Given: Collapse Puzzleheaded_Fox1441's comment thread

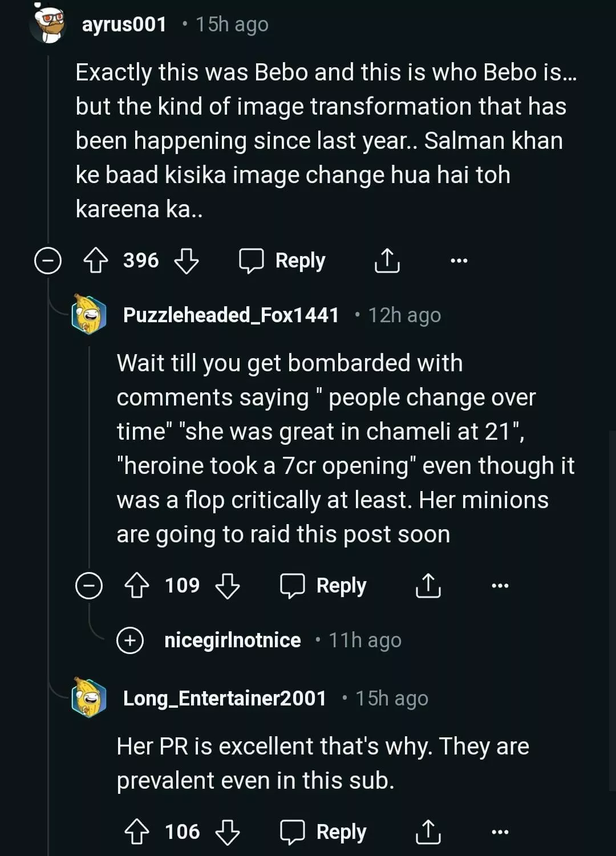Looking at the screenshot, I should (x=89, y=586).
